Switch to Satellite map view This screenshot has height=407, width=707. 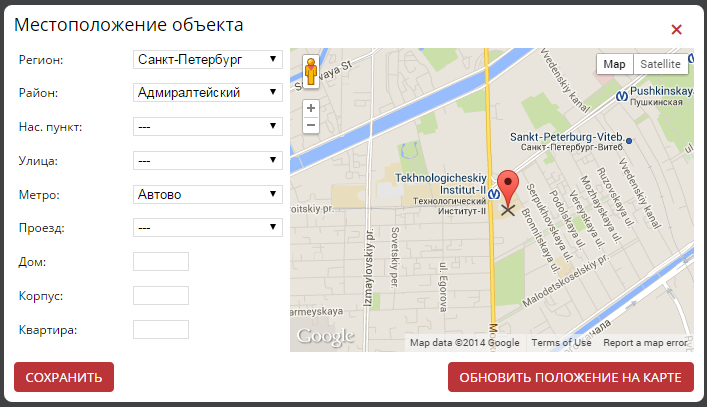[x=660, y=64]
